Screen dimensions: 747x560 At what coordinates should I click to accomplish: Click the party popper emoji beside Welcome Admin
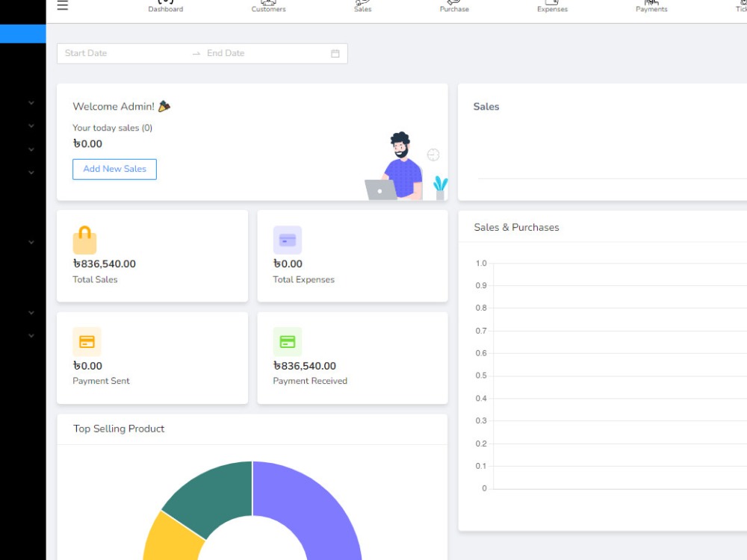click(164, 106)
